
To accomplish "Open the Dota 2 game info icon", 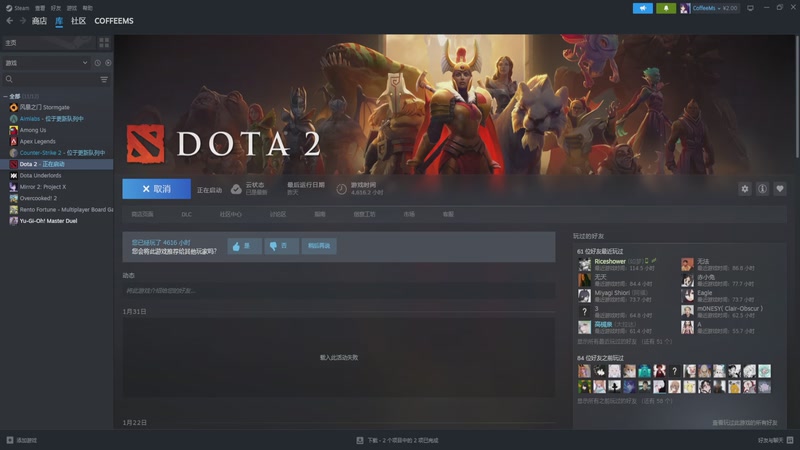I will point(762,189).
